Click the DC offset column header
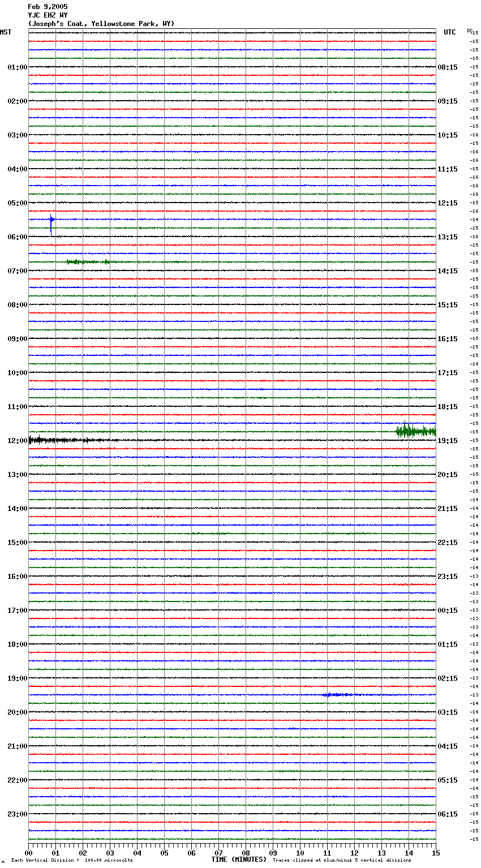 [x=470, y=31]
